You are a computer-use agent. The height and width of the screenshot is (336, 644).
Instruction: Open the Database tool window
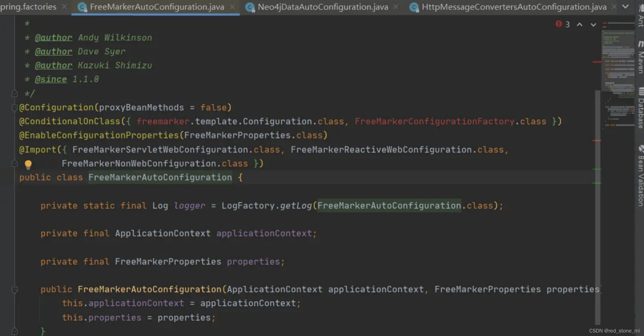point(641,108)
